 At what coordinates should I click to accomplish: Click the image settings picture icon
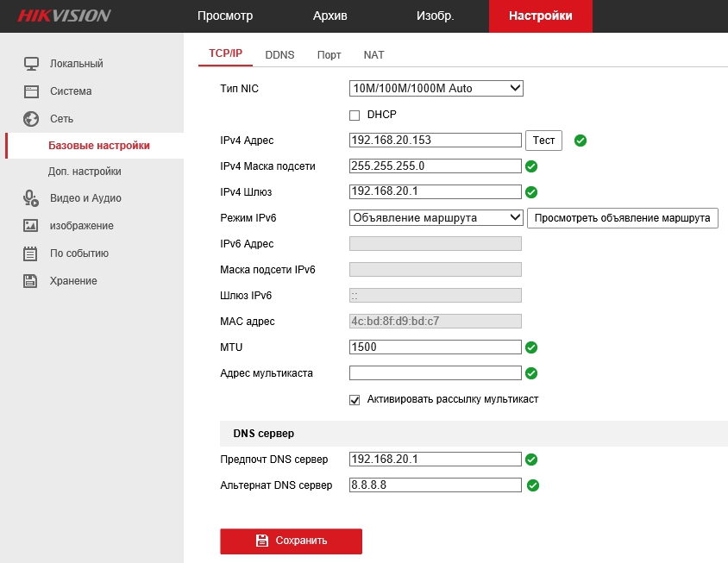[31, 226]
